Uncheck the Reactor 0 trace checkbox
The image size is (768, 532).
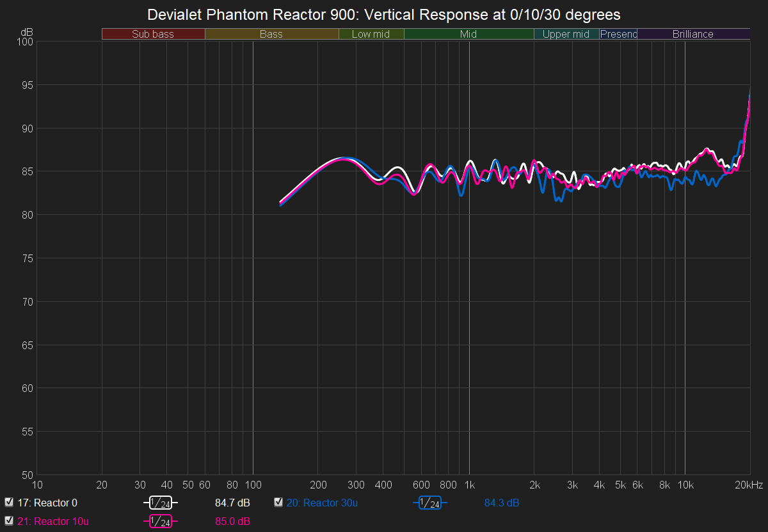[x=8, y=503]
